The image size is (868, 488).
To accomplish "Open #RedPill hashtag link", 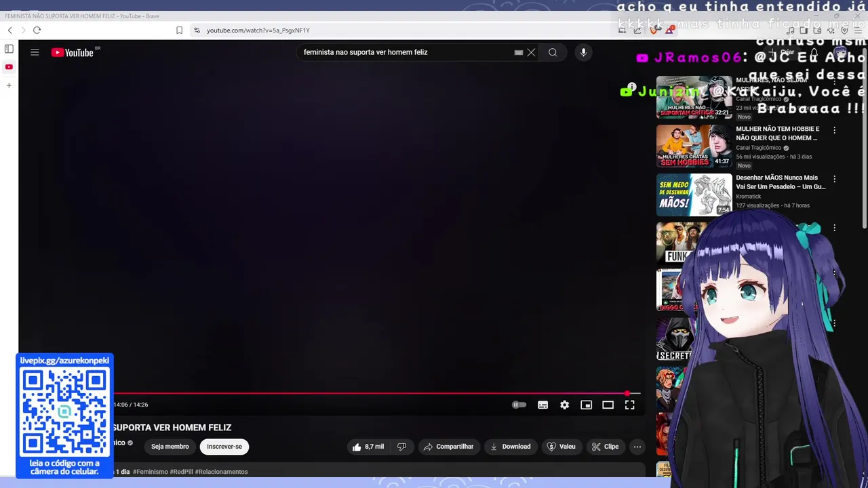I will point(181,472).
